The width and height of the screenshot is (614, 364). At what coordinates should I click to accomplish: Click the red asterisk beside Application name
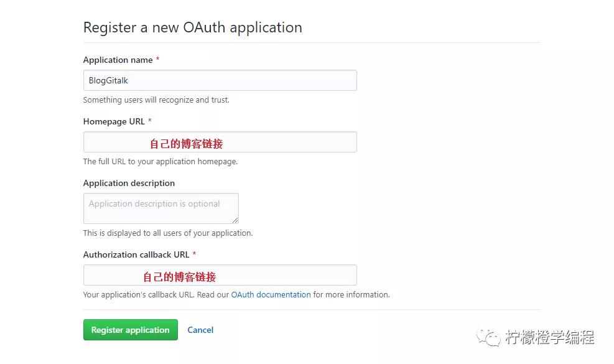point(157,59)
